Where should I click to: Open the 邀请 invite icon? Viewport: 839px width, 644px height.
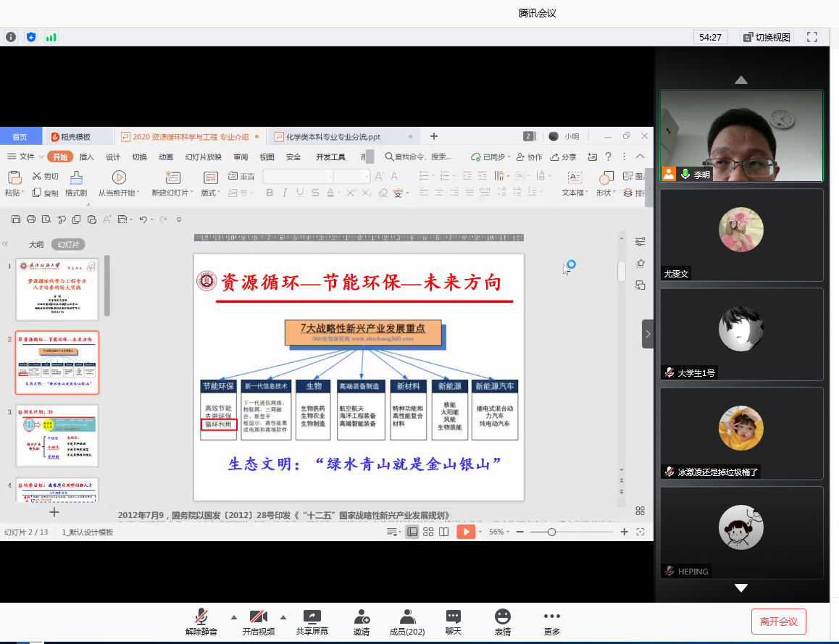tap(362, 622)
